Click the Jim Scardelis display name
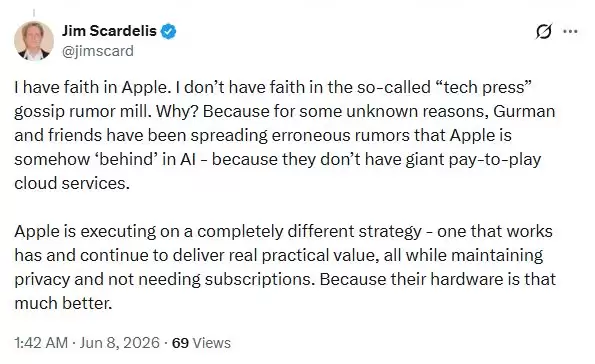This screenshot has height=364, width=595. tap(109, 31)
